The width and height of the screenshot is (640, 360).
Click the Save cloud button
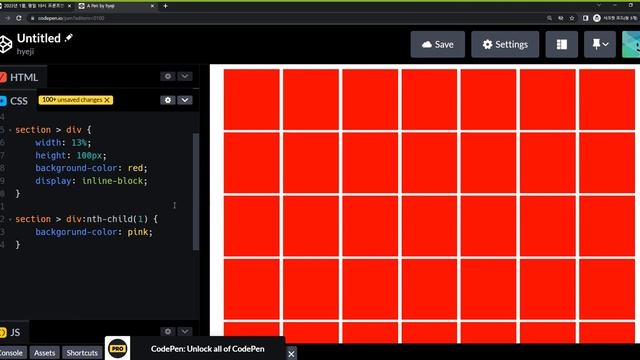[438, 44]
